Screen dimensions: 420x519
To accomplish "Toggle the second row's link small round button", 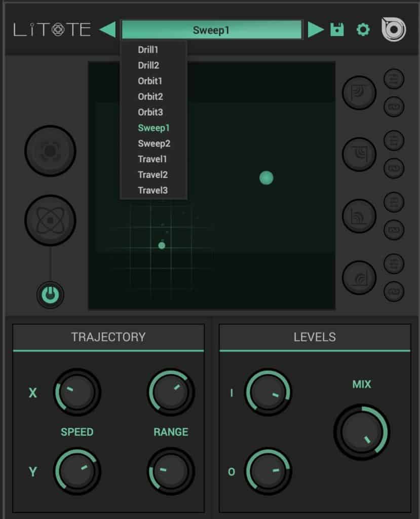I will [394, 168].
